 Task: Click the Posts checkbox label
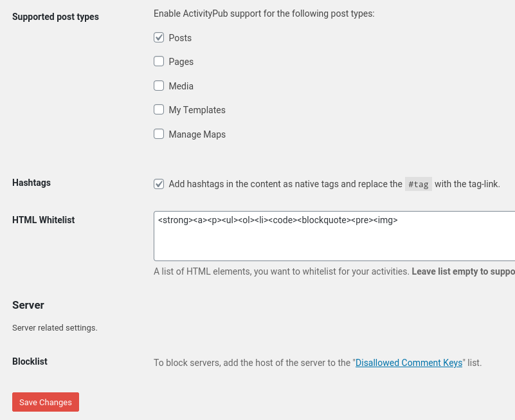(x=180, y=38)
